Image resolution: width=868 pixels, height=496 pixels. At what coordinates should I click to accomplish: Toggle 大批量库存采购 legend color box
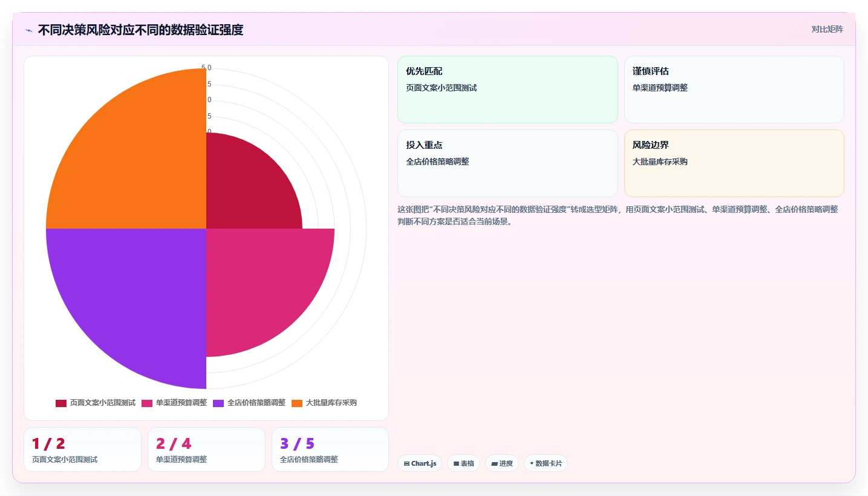tap(297, 403)
